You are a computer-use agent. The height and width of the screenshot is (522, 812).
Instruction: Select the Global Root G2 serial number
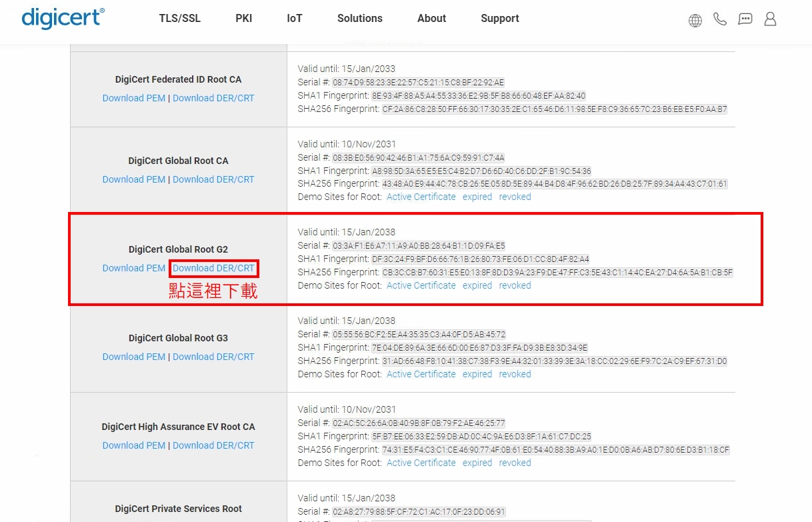pyautogui.click(x=419, y=246)
